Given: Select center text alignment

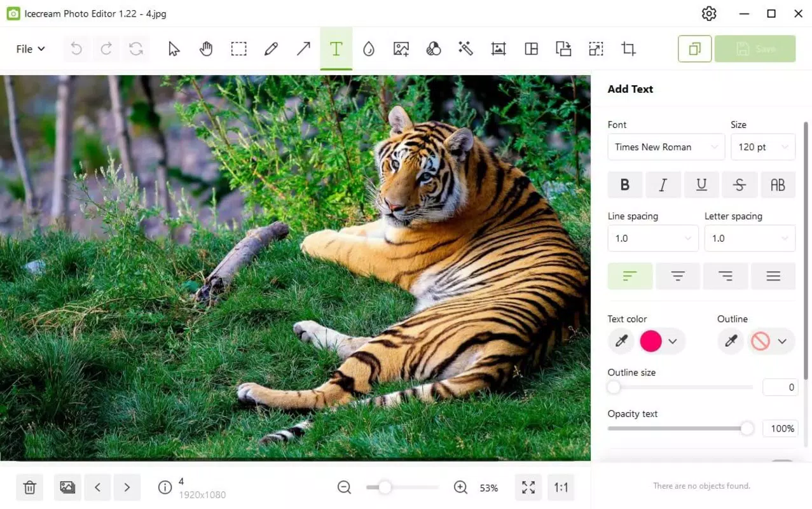Looking at the screenshot, I should tap(678, 276).
